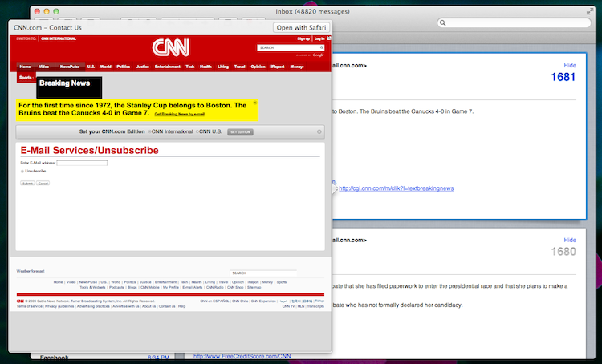Click Transcripts footer link
The width and height of the screenshot is (602, 364).
point(315,306)
